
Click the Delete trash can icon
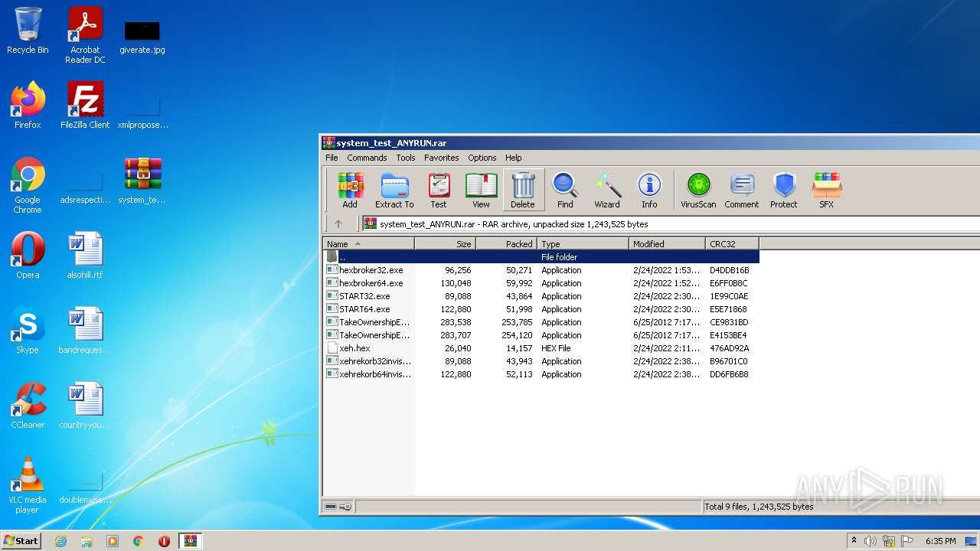[523, 190]
